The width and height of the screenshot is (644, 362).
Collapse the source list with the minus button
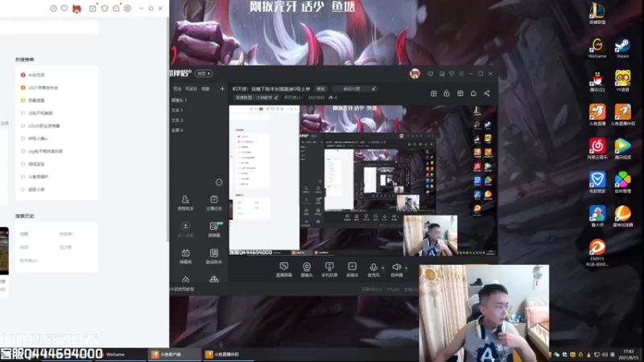click(x=219, y=183)
